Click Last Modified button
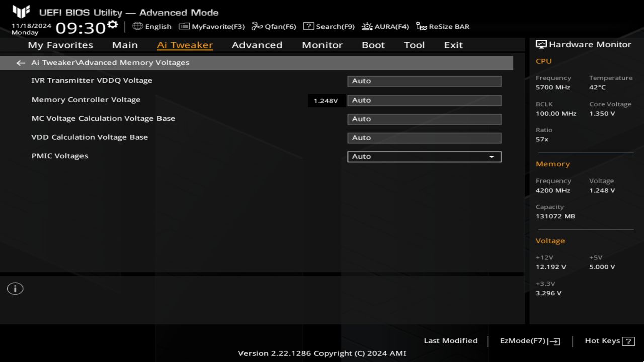Screen dimensions: 644x362 tap(451, 341)
